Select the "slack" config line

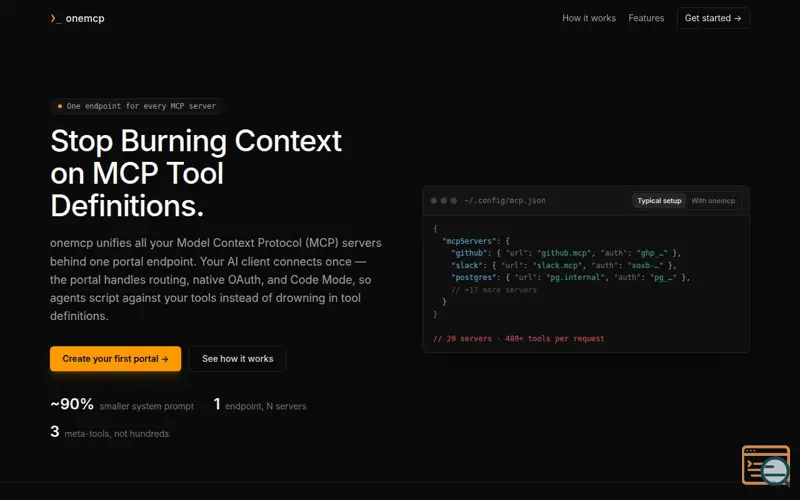(564, 265)
